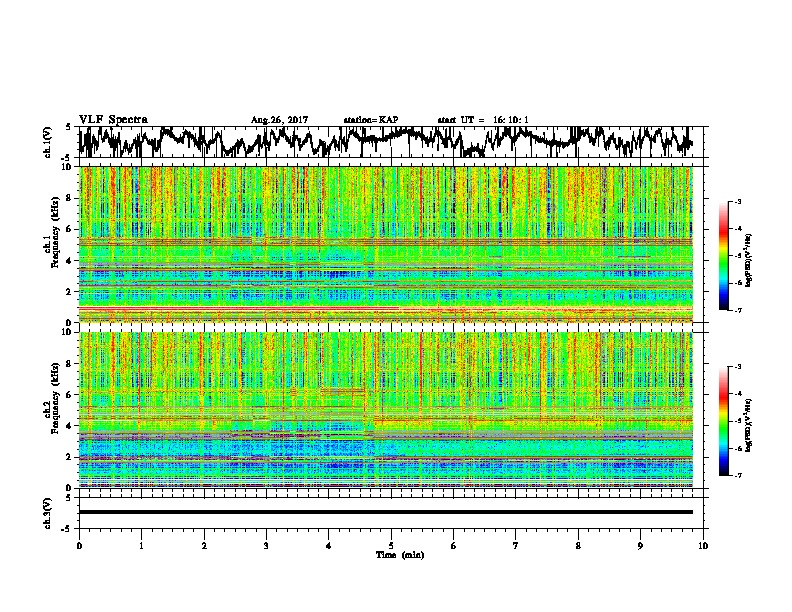Click the ch.2 'Frequency (kHz)' axis label

pos(55,398)
